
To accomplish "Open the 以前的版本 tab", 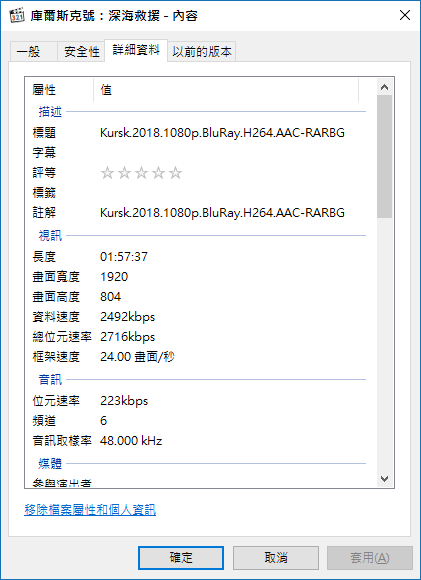I will (202, 51).
